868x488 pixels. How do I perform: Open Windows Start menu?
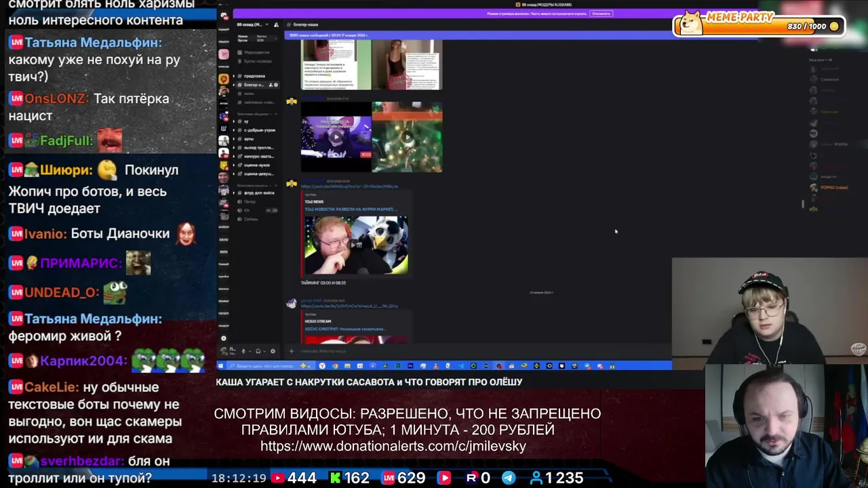coord(220,365)
